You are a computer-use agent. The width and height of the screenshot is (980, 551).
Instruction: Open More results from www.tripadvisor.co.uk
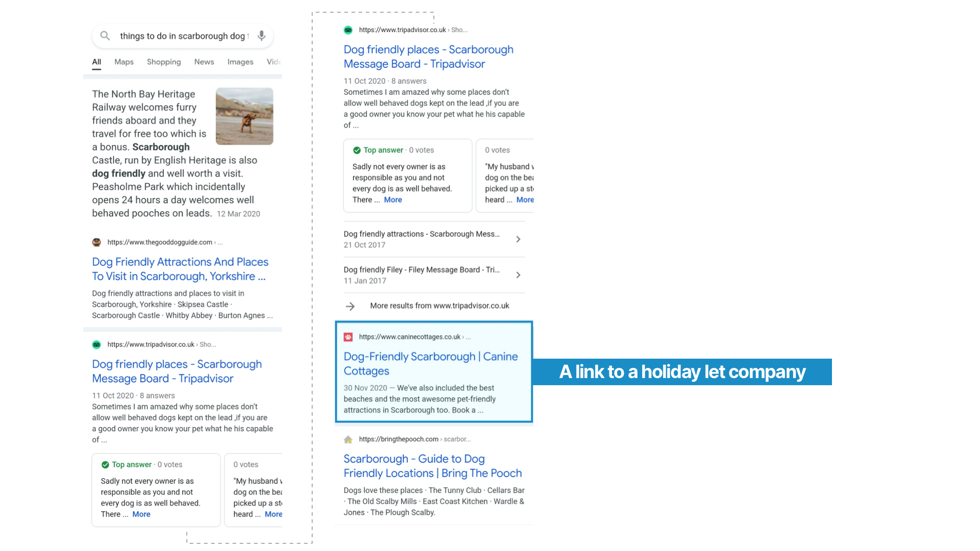(x=439, y=306)
